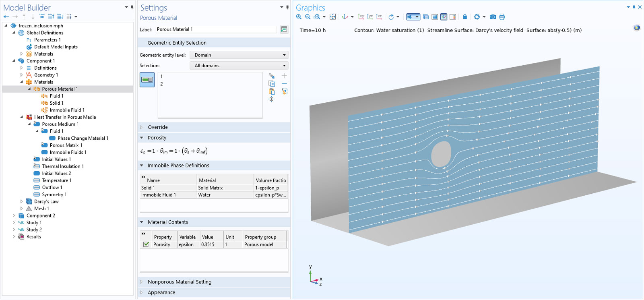The width and height of the screenshot is (644, 300).
Task: Select Phase Change Material 1 node
Action: pos(83,138)
